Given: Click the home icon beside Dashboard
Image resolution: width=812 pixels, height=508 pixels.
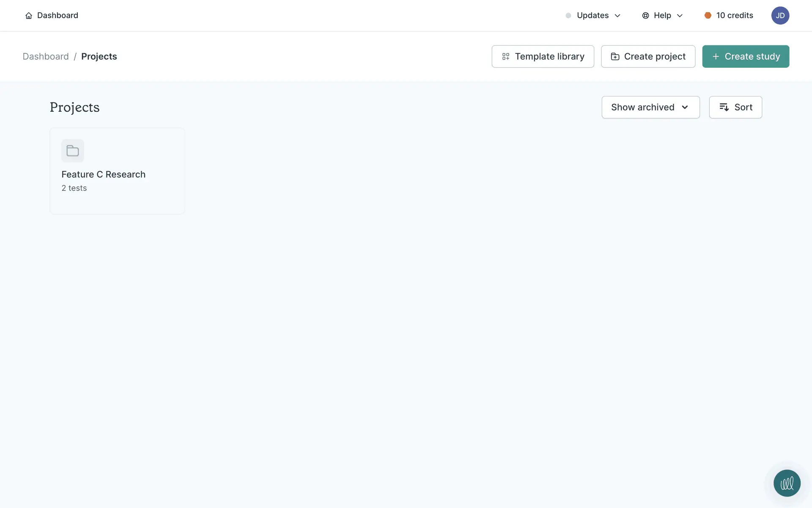Looking at the screenshot, I should [29, 16].
